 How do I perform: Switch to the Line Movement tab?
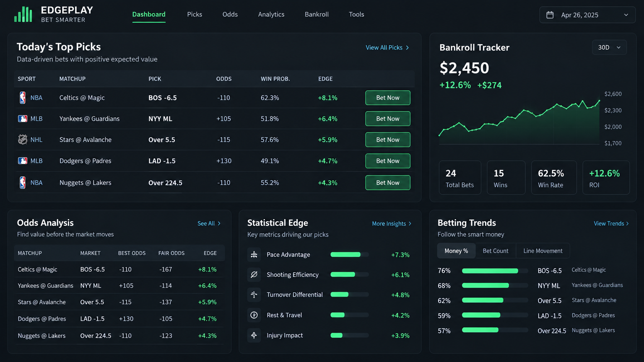point(543,251)
